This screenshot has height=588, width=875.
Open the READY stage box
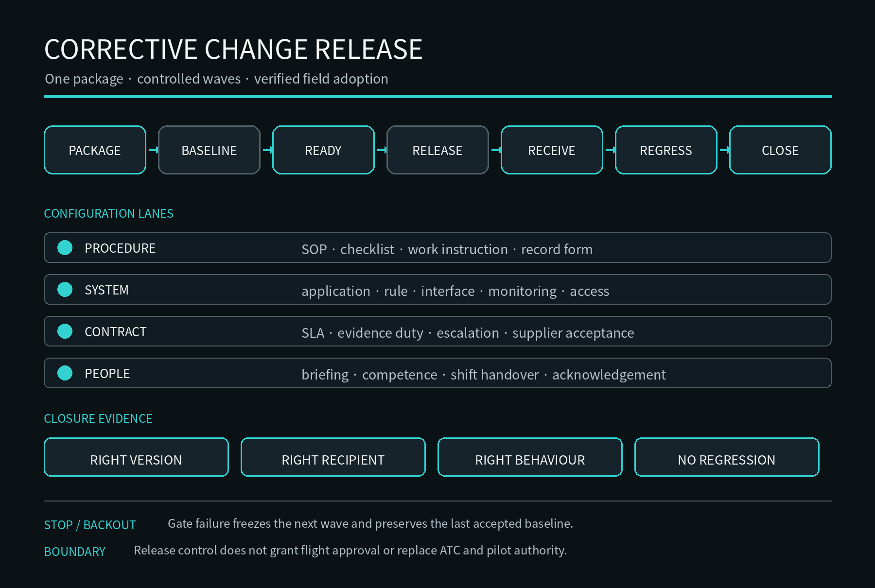click(323, 150)
